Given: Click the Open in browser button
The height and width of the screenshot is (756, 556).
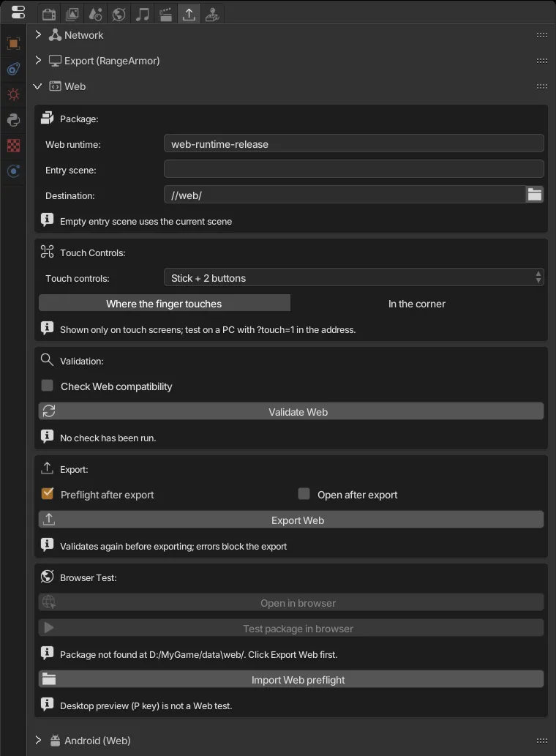Looking at the screenshot, I should click(x=291, y=602).
